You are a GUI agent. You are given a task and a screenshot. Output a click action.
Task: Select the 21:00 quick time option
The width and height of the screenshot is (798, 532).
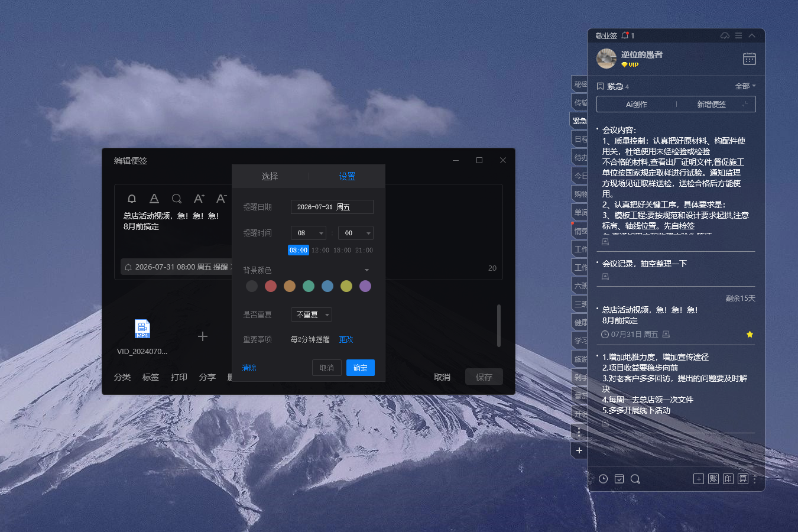[364, 250]
